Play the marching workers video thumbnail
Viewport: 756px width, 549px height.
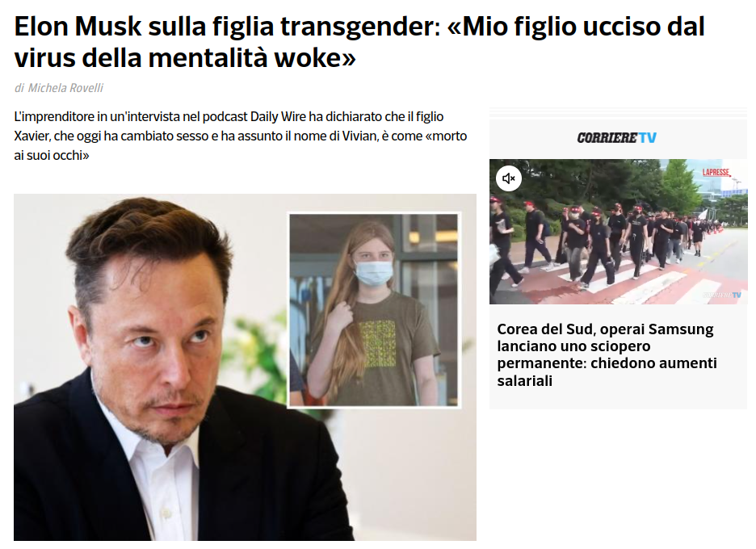618,232
